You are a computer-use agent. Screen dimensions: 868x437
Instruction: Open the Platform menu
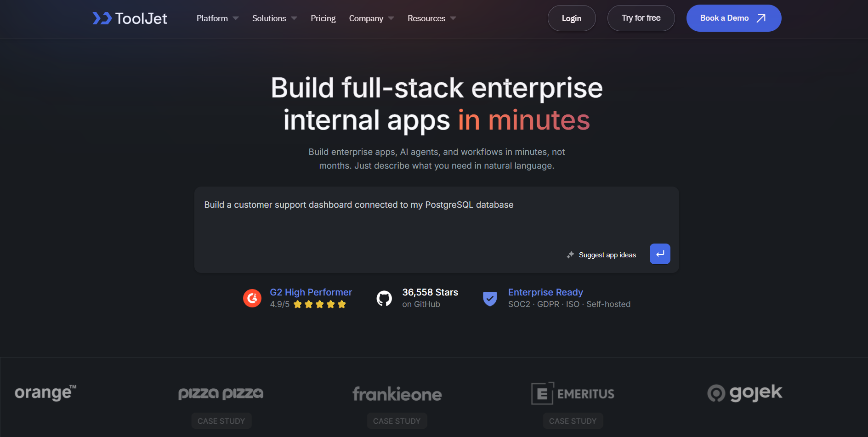point(212,18)
